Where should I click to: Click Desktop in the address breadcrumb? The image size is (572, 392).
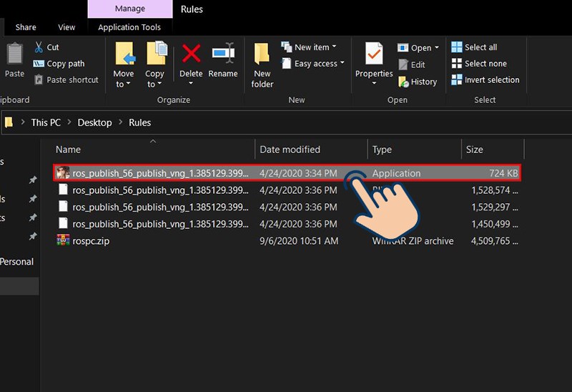click(94, 122)
